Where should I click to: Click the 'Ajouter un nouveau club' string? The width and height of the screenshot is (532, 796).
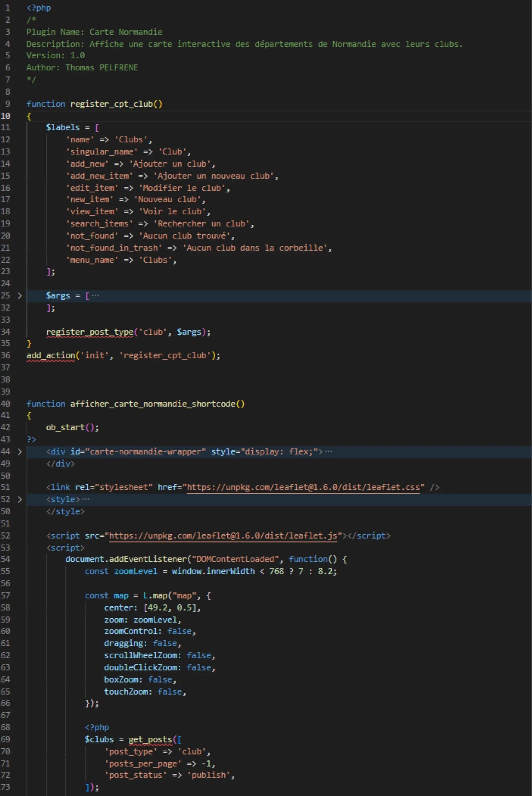pos(213,176)
